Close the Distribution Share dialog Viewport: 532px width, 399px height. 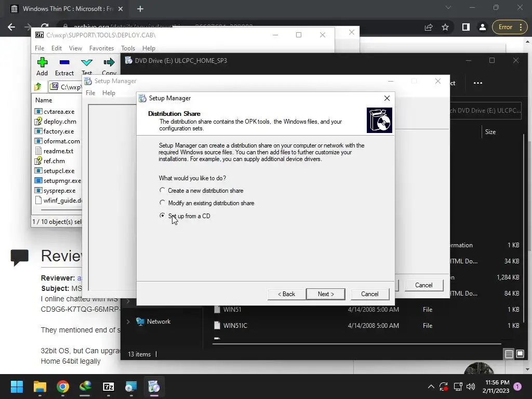click(387, 98)
